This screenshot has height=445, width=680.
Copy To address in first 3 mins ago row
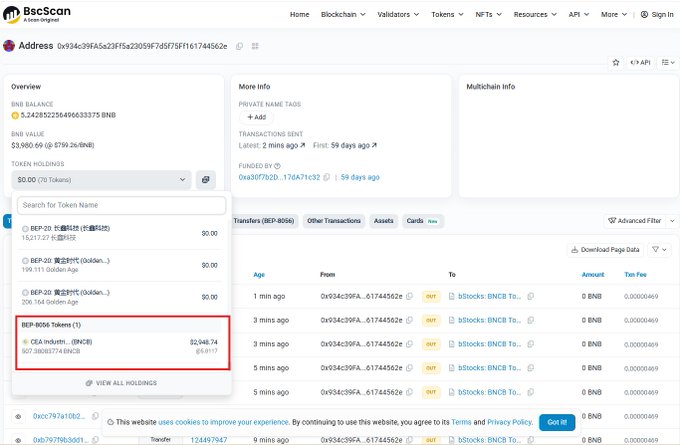[x=530, y=320]
